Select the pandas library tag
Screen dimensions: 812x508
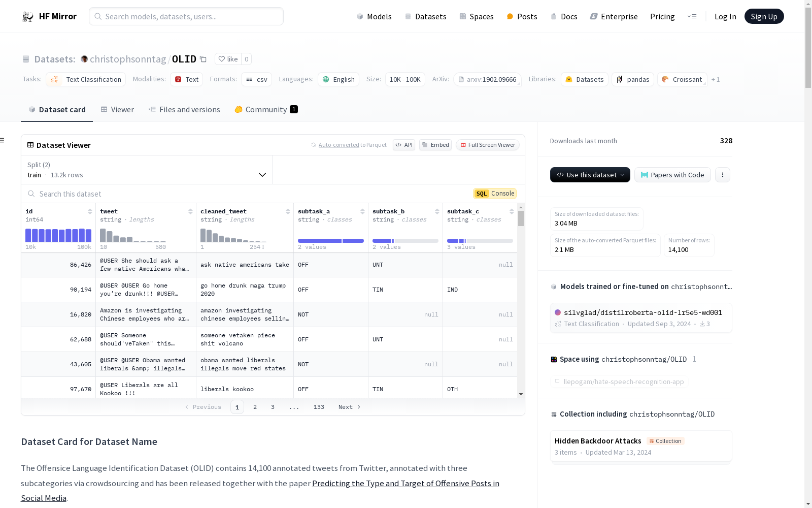(633, 79)
